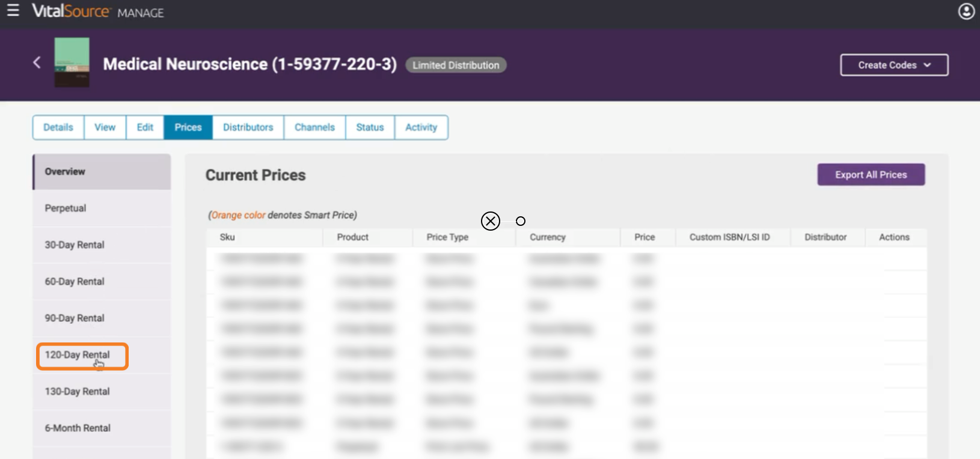
Task: Click the Medical Neuroscience title text
Action: (x=250, y=64)
